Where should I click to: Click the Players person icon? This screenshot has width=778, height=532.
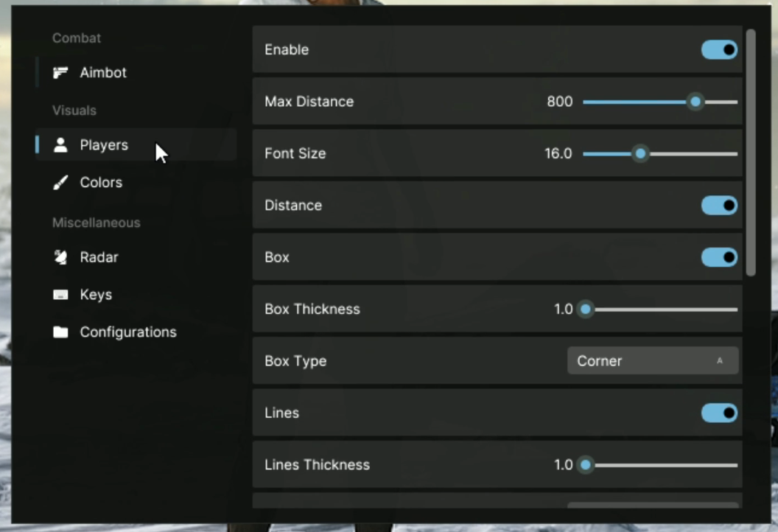[x=60, y=145]
